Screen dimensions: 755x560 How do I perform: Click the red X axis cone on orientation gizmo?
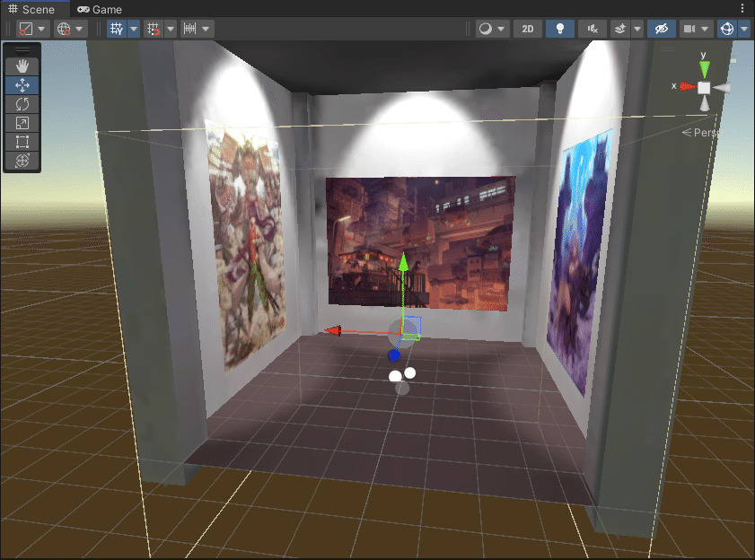tap(688, 87)
